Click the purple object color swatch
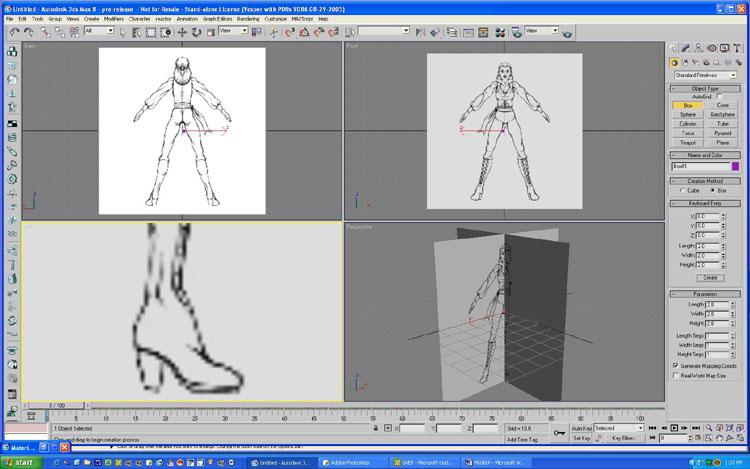Screen dimensions: 750x469 tap(736, 166)
